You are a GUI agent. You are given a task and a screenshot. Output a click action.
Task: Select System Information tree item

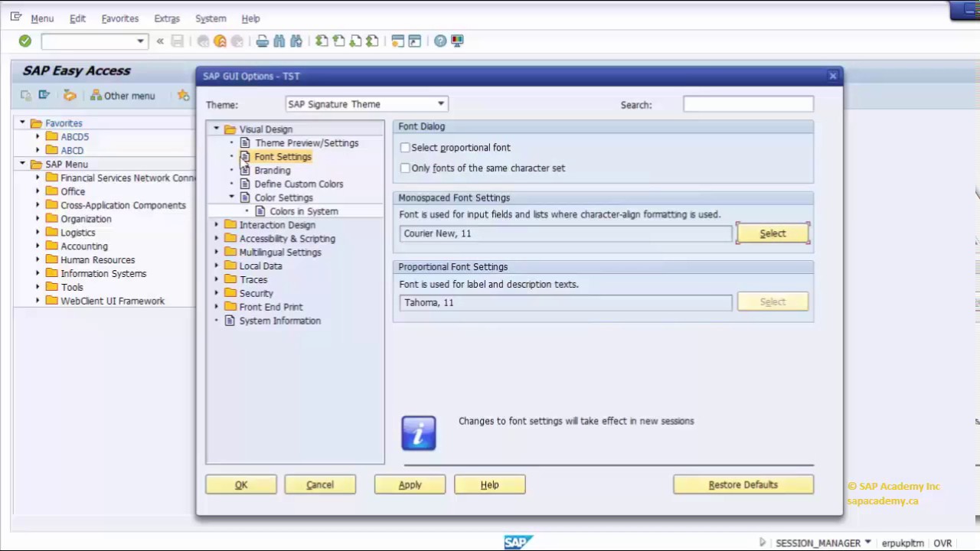280,321
